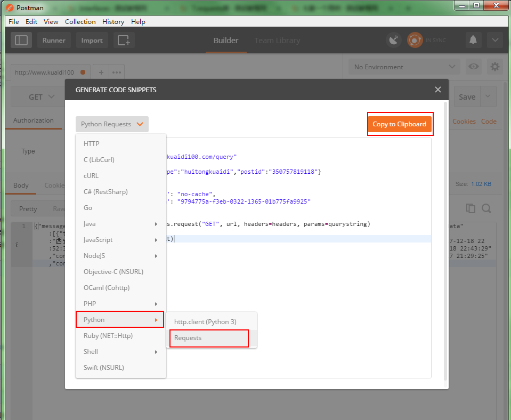This screenshot has height=420, width=511.
Task: Open the Python Requests language dropdown
Action: coord(112,124)
